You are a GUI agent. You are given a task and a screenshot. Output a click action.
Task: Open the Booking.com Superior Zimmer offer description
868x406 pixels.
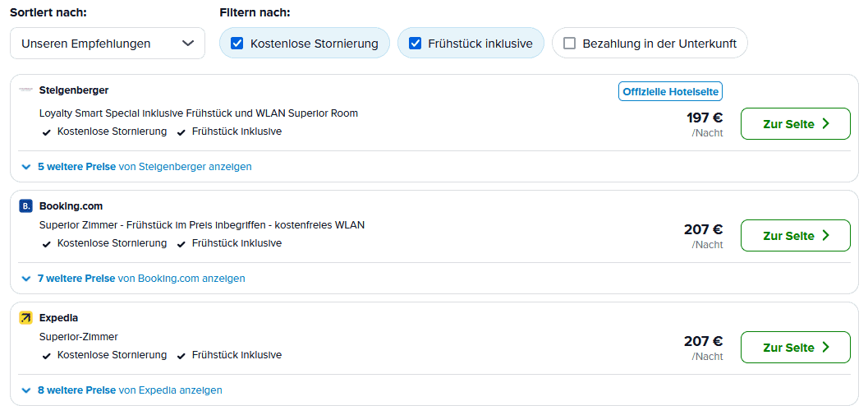202,225
